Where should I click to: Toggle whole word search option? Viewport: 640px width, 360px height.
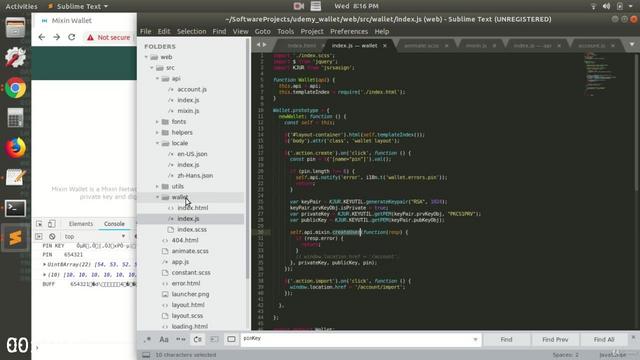[x=181, y=339]
